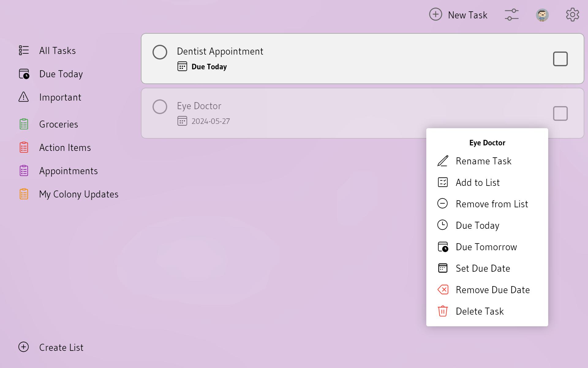588x368 pixels.
Task: Click the Due Today calendar-clock sidebar icon
Action: pyautogui.click(x=24, y=74)
